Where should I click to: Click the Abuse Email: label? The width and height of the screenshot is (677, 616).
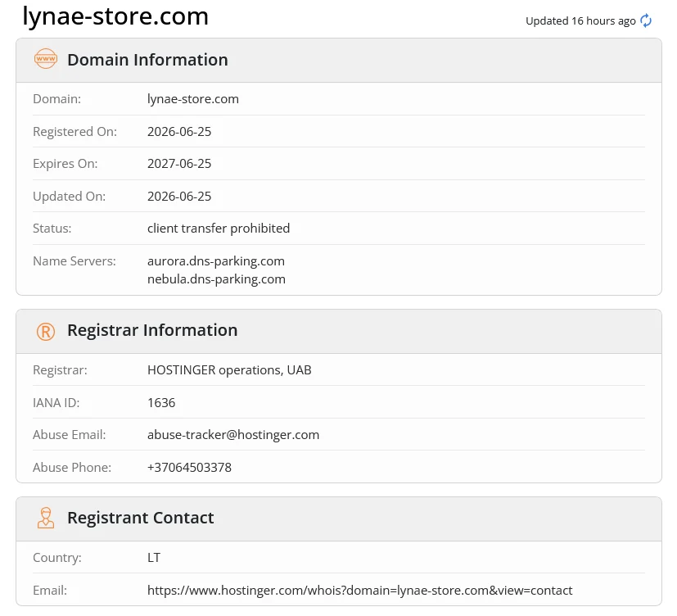[x=69, y=435]
